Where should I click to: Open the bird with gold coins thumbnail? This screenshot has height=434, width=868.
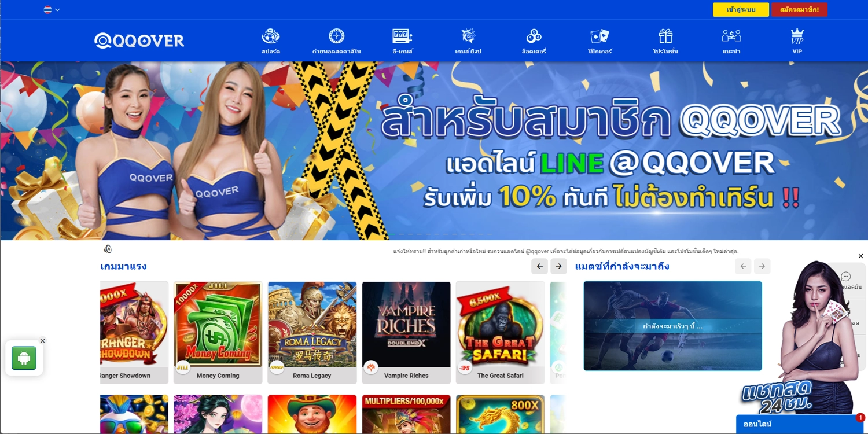(x=134, y=414)
